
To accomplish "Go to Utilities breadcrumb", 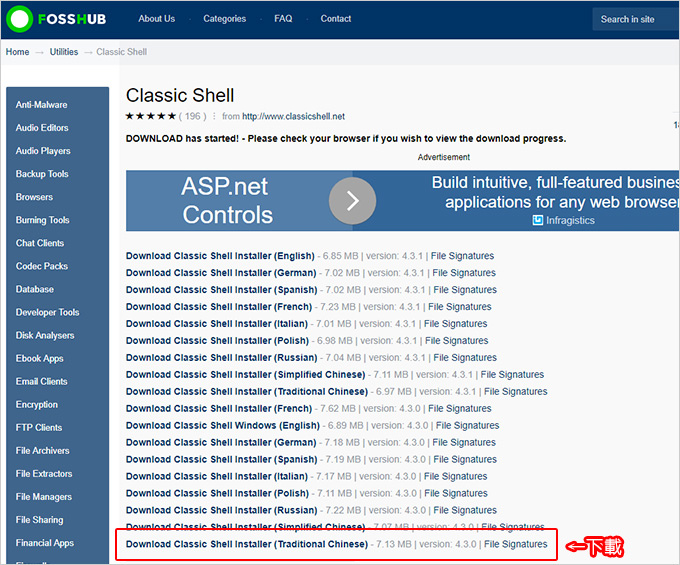I will point(64,52).
